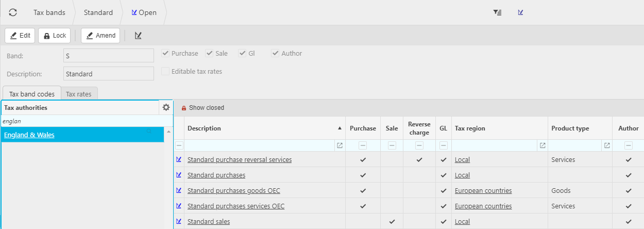Click open icon beside Standard sales row

[179, 221]
